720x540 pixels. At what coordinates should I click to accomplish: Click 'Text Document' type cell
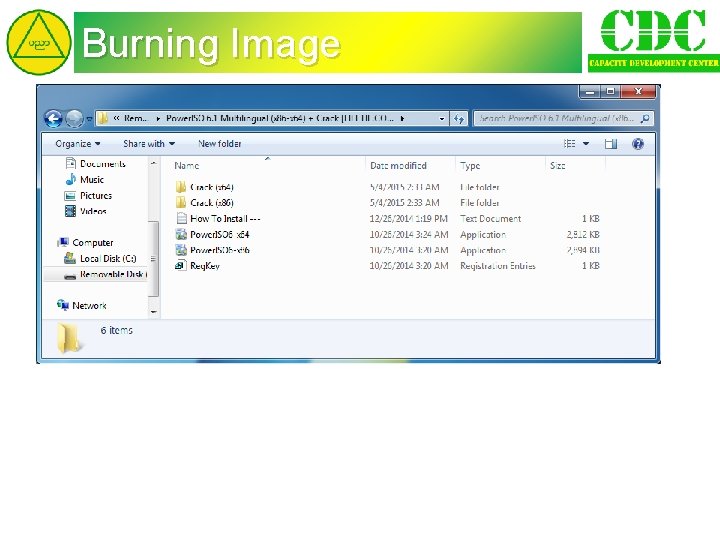[x=490, y=219]
